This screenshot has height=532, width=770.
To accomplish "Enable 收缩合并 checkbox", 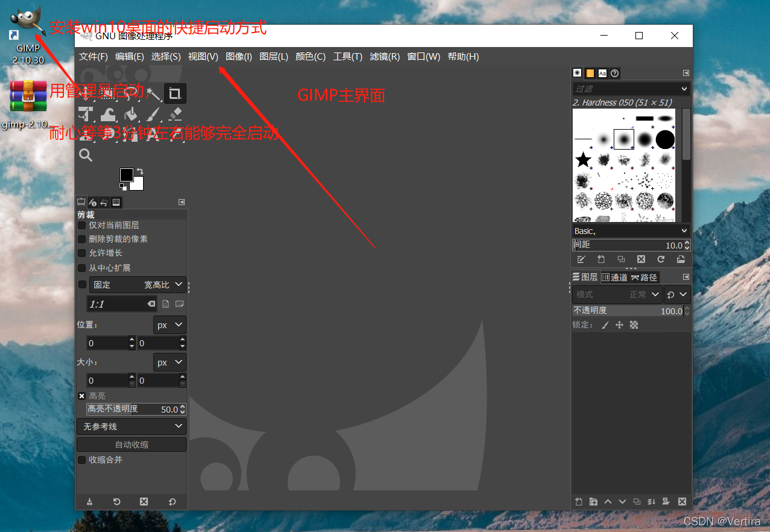I will [82, 460].
